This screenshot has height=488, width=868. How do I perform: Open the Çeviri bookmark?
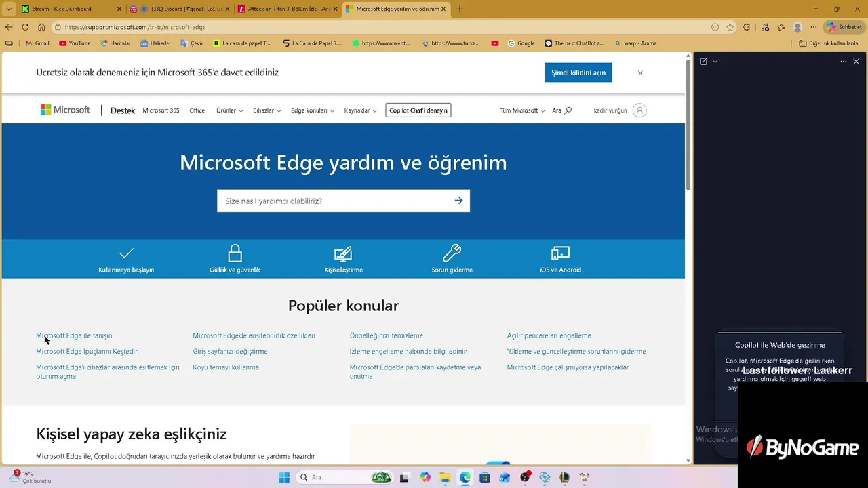[192, 43]
